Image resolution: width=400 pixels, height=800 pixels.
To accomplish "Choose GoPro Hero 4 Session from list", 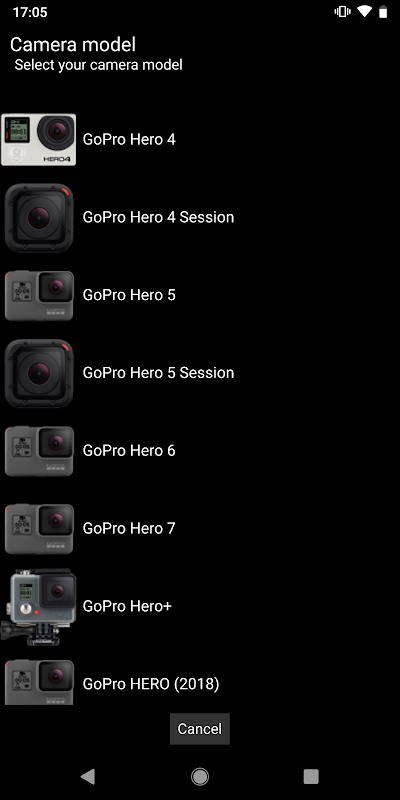I will 158,217.
